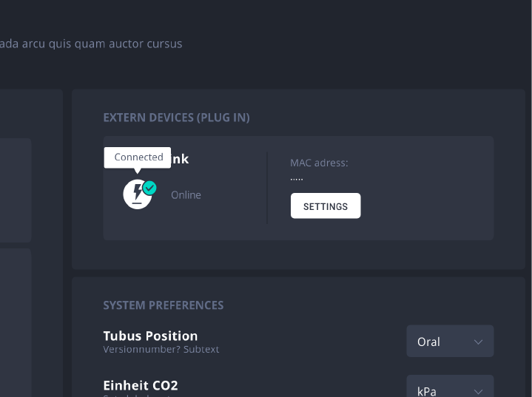Expand the Einheit CO2 kPa dropdown
The height and width of the screenshot is (397, 532).
[449, 389]
